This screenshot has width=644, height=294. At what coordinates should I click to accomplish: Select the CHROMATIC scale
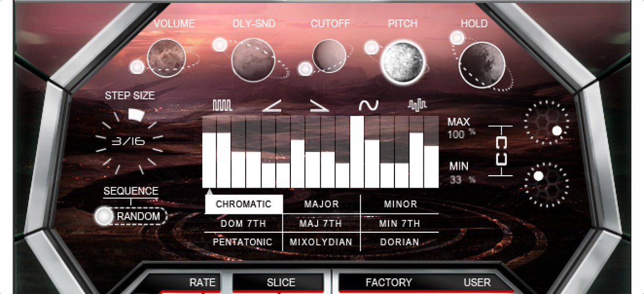tap(244, 204)
